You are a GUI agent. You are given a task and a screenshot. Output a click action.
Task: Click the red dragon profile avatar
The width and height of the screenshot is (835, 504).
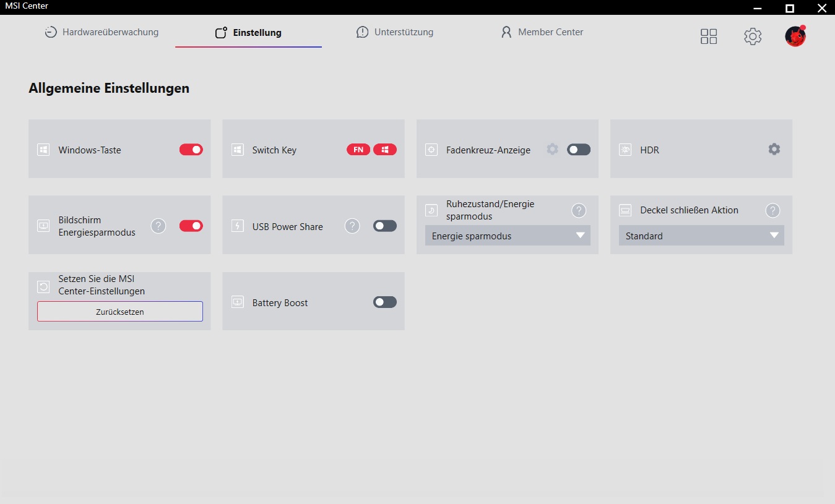tap(795, 36)
